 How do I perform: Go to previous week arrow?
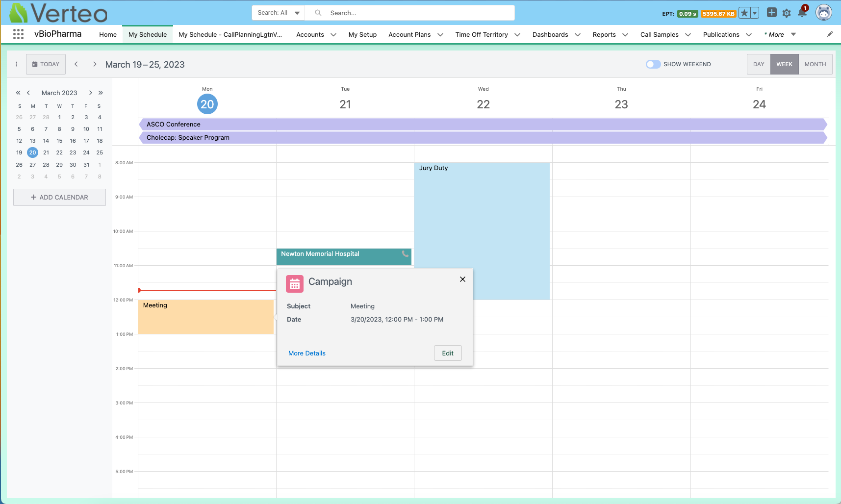tap(76, 64)
